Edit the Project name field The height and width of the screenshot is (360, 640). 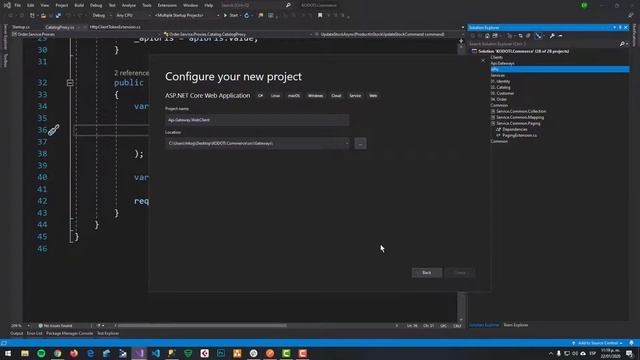click(257, 120)
